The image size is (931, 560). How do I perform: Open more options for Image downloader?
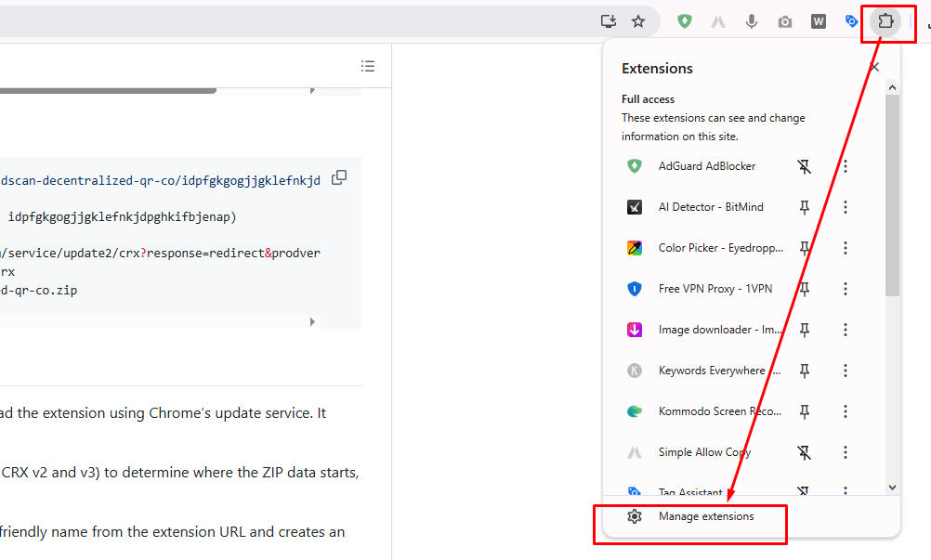(x=846, y=330)
